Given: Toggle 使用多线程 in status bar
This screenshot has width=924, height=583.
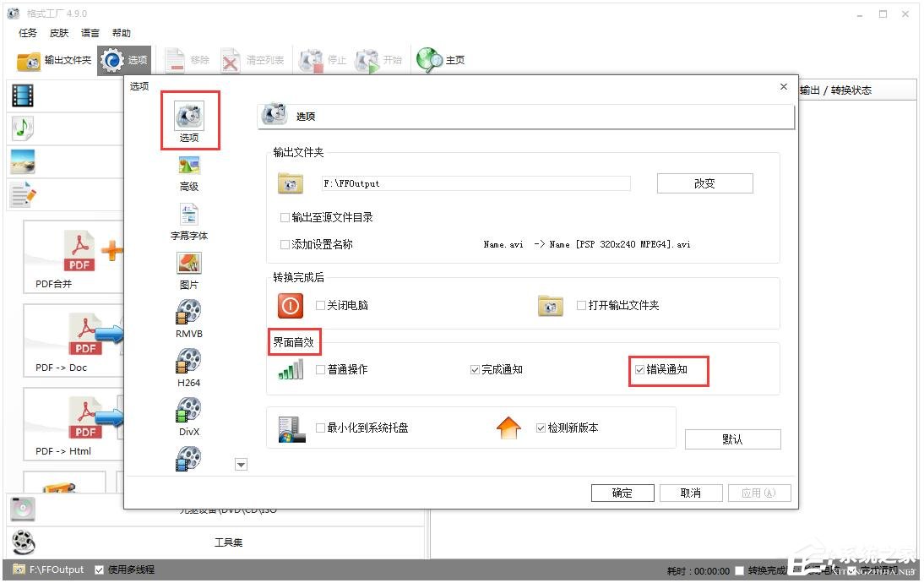Looking at the screenshot, I should tap(100, 569).
